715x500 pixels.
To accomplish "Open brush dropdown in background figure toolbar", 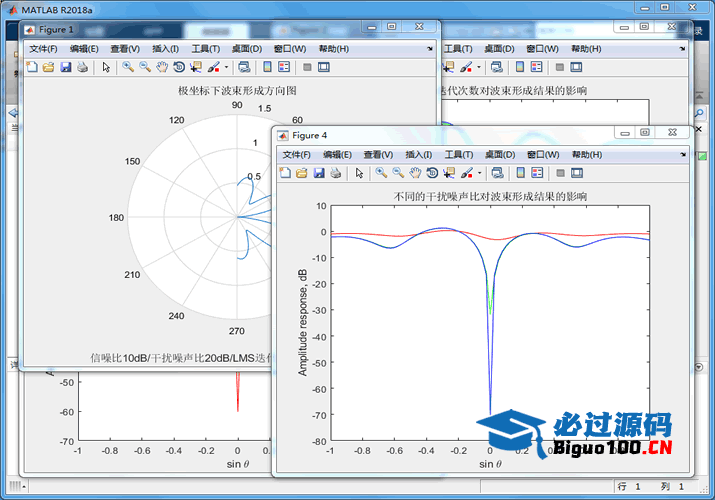I will click(479, 67).
